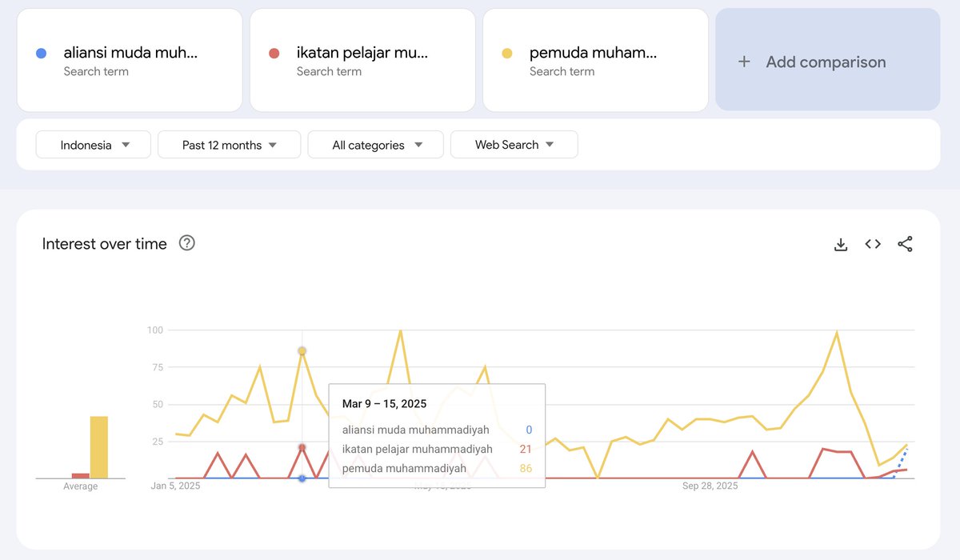Share the Interest over time chart
This screenshot has height=560, width=960.
(905, 244)
